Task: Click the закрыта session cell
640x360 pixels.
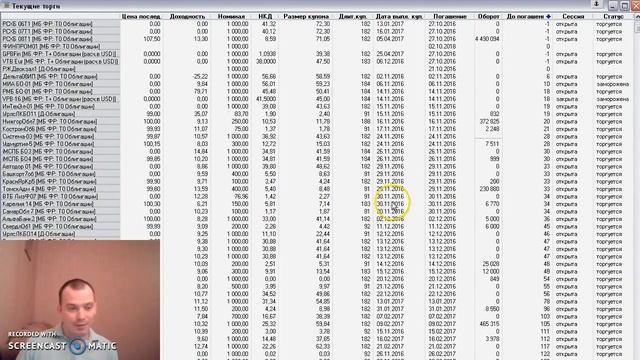Action: coord(567,99)
